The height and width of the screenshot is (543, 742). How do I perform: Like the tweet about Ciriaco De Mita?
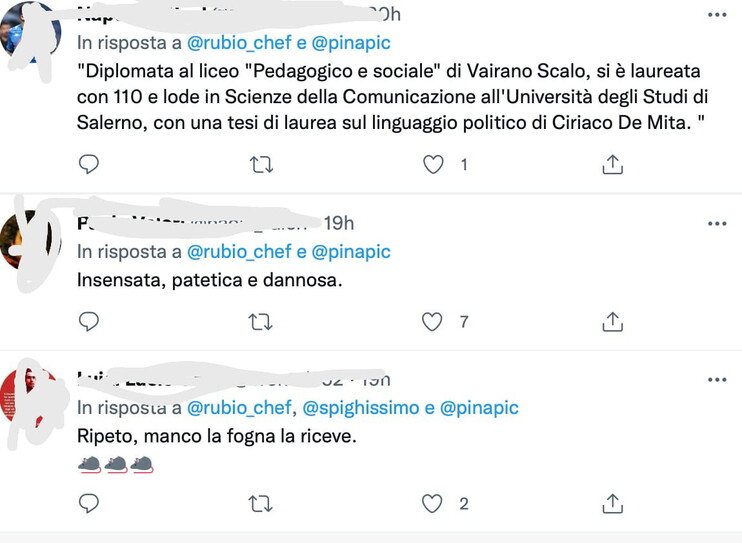(x=433, y=164)
